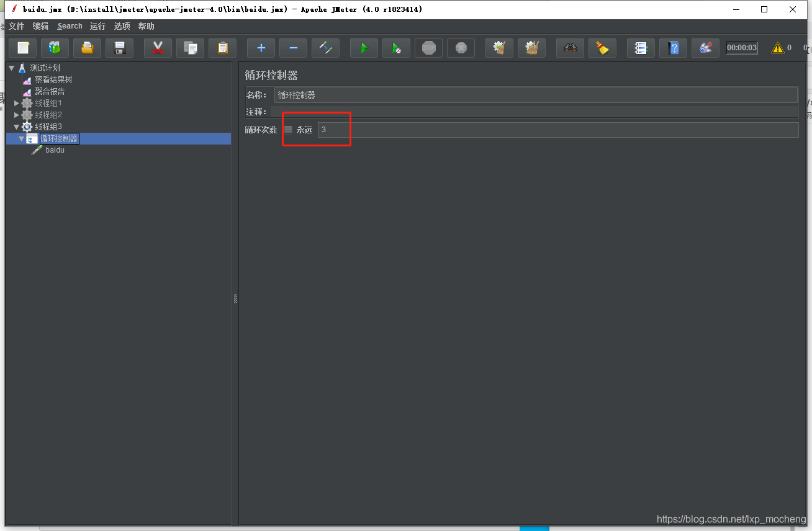Screen dimensions: 812x531
Task: Select the 循环控制器 tree item
Action: [60, 138]
